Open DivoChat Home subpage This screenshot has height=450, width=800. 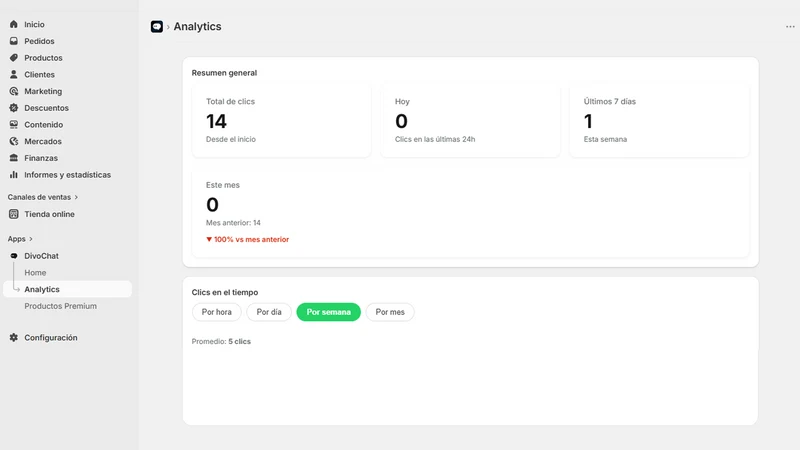coord(35,272)
